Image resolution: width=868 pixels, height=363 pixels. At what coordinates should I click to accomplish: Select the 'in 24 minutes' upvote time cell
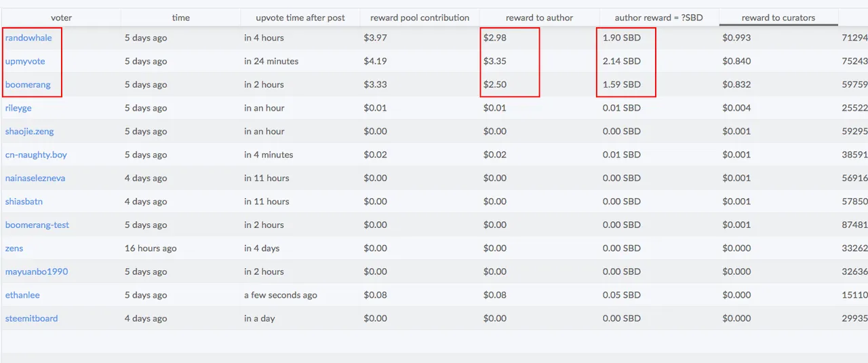coord(271,61)
